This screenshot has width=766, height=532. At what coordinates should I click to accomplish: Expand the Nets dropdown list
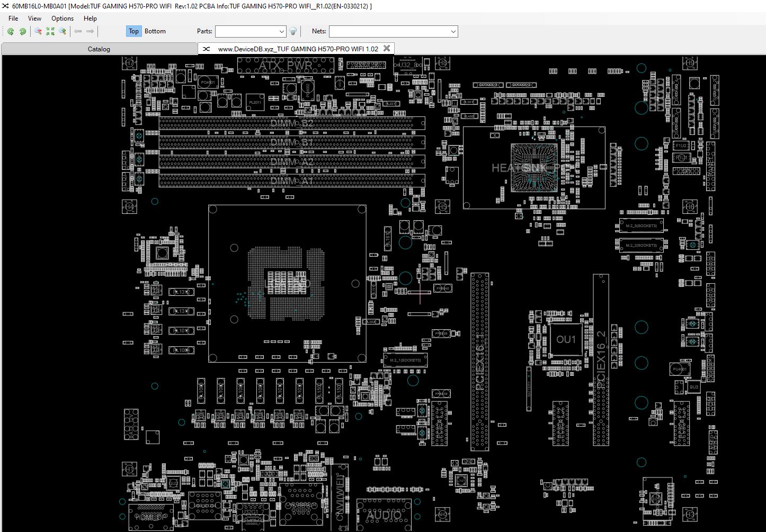click(453, 31)
